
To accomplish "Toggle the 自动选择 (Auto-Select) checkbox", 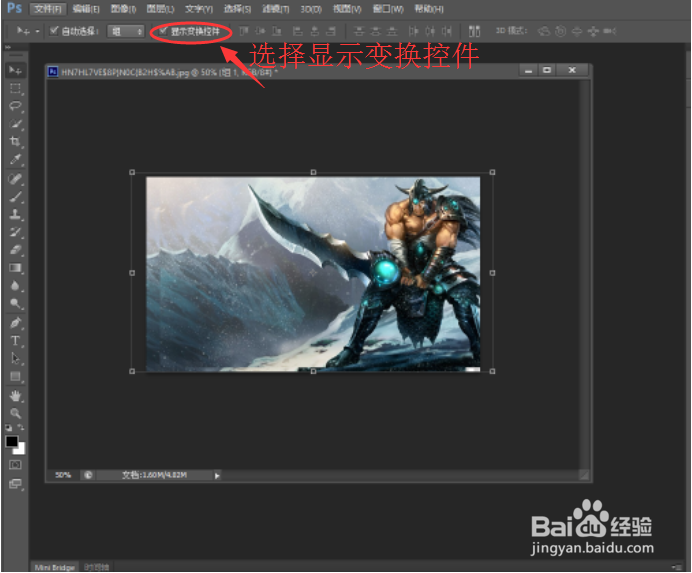I will pyautogui.click(x=54, y=31).
